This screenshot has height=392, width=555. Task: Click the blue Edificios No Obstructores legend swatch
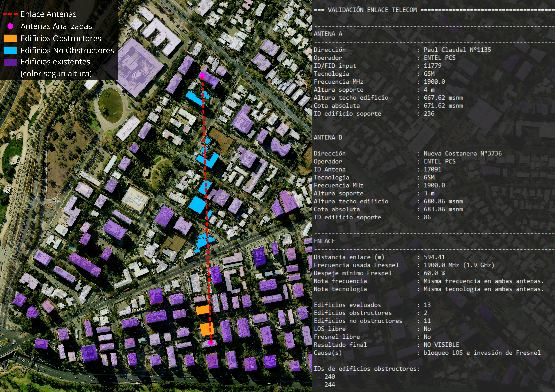10,50
